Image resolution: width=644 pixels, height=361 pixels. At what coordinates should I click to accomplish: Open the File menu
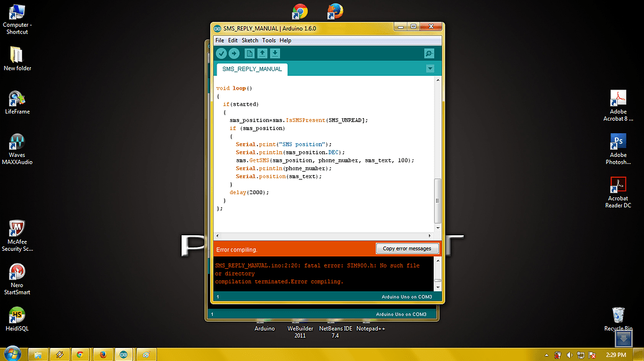pos(220,40)
